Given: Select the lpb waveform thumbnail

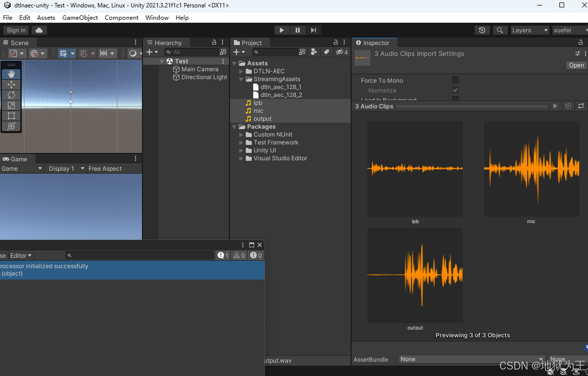Looking at the screenshot, I should coord(415,169).
